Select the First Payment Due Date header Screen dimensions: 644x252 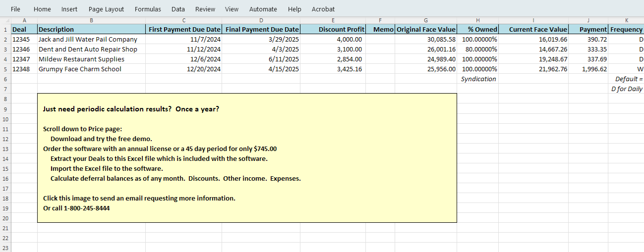(x=183, y=29)
